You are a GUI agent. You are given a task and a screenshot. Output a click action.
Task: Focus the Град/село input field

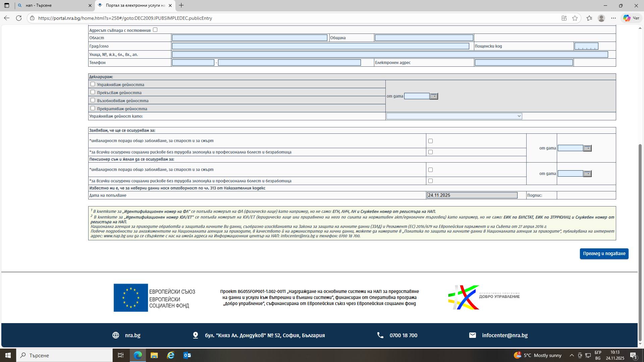(x=321, y=46)
